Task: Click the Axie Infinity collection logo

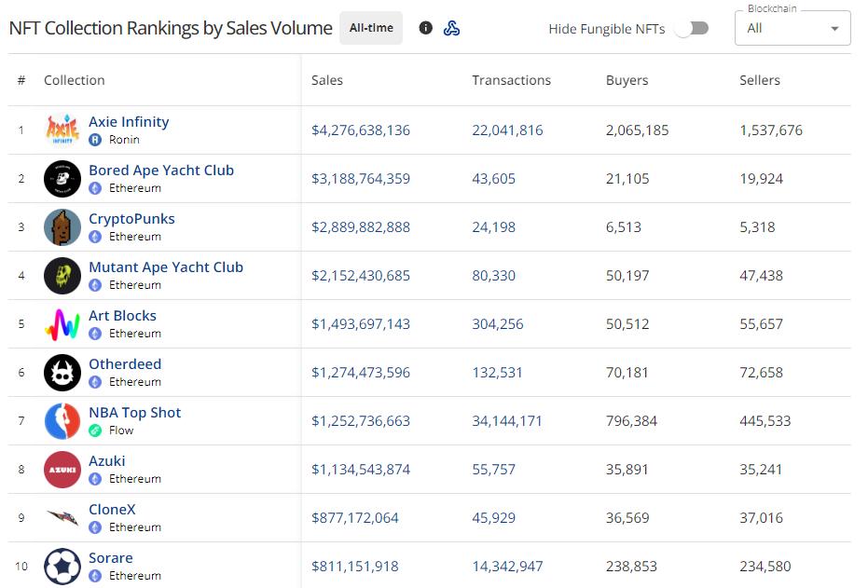Action: pos(62,130)
